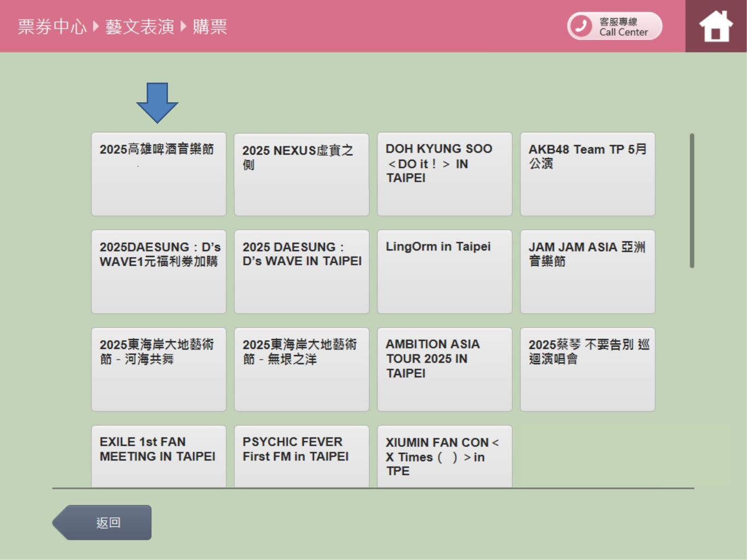Click the event list vertical scrollbar

(x=692, y=200)
